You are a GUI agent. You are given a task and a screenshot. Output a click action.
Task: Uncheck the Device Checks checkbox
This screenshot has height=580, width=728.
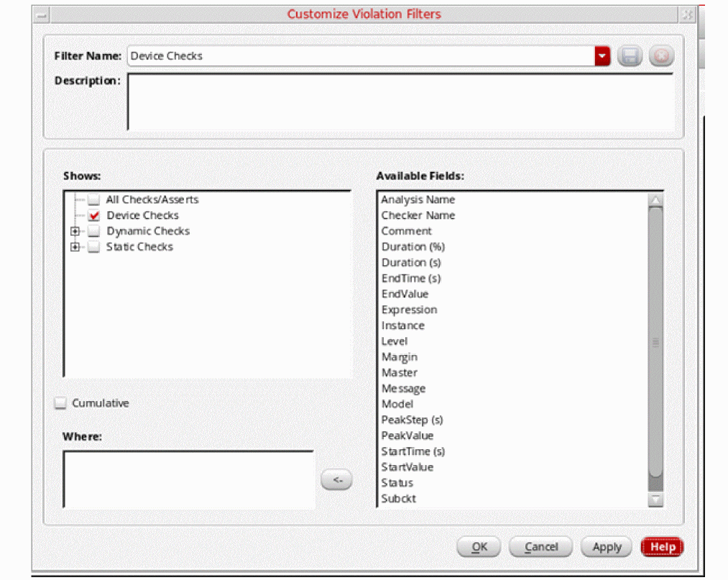tap(94, 216)
